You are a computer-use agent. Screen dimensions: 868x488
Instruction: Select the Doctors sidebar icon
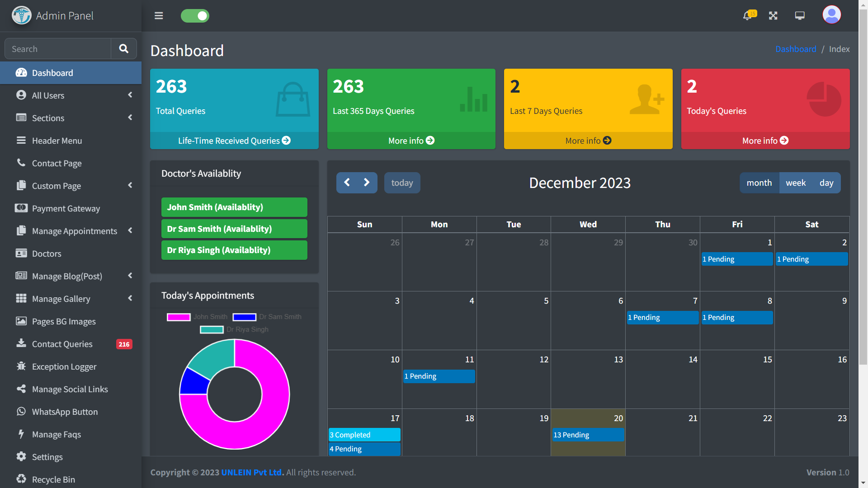[x=21, y=253]
